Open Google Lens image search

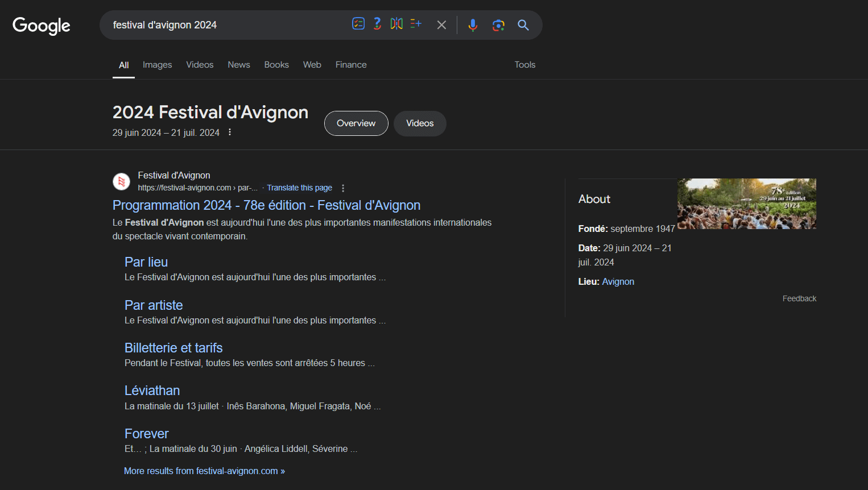[x=498, y=25]
